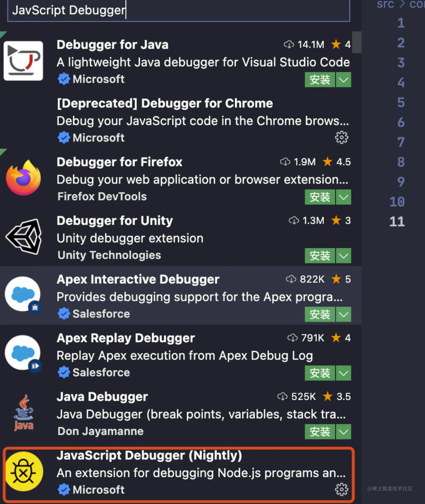Image resolution: width=425 pixels, height=504 pixels.
Task: Click the verified badge on JavaScript Debugger Microsoft publisher
Action: point(64,490)
